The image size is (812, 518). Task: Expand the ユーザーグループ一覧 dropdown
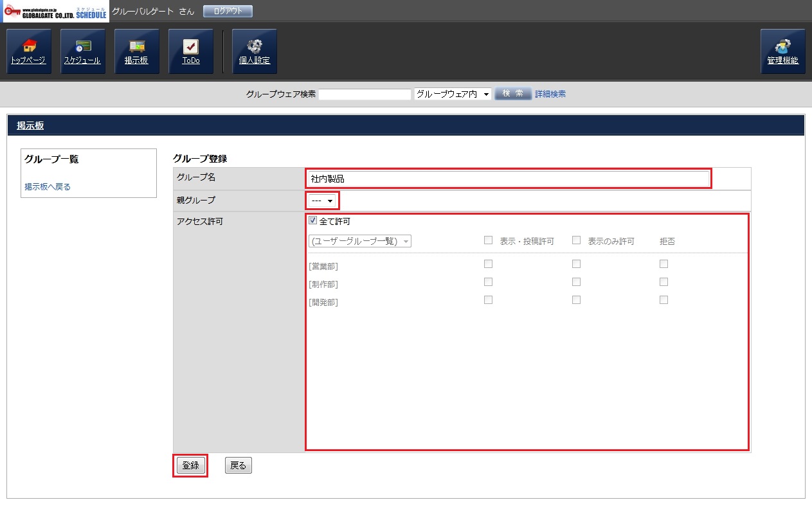coord(359,241)
